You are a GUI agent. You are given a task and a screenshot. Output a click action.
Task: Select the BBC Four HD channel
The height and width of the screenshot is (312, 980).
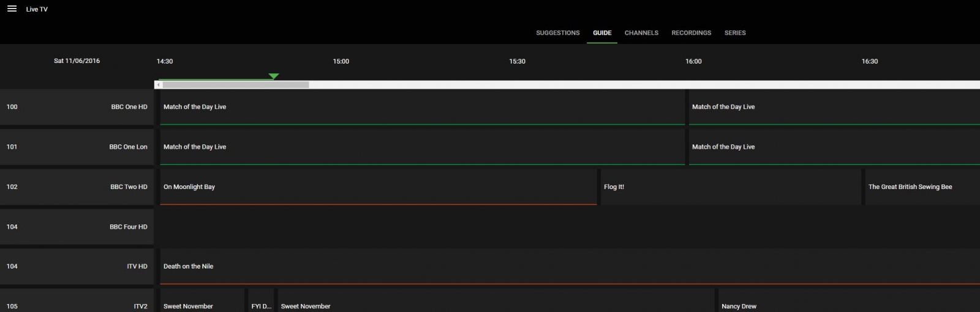pos(77,227)
